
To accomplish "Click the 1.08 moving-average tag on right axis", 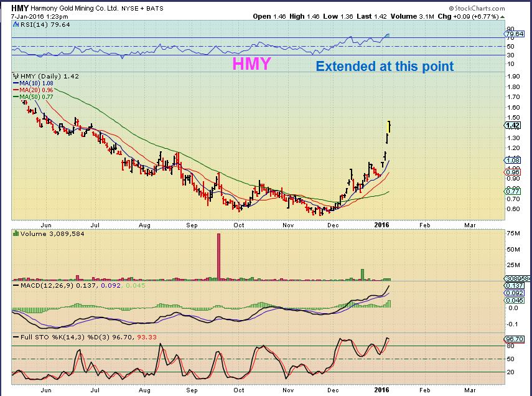I will pyautogui.click(x=513, y=160).
